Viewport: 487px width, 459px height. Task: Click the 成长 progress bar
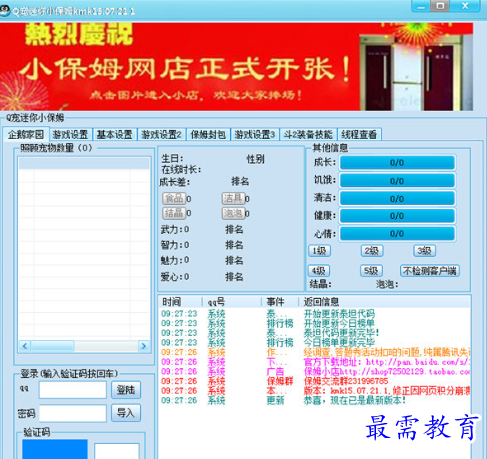[x=397, y=163]
